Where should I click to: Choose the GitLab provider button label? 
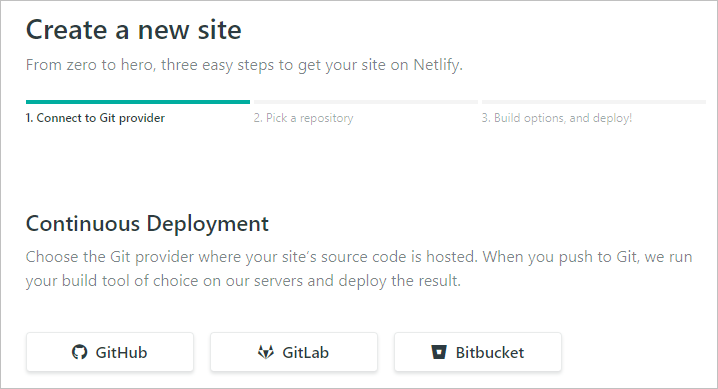coord(305,352)
